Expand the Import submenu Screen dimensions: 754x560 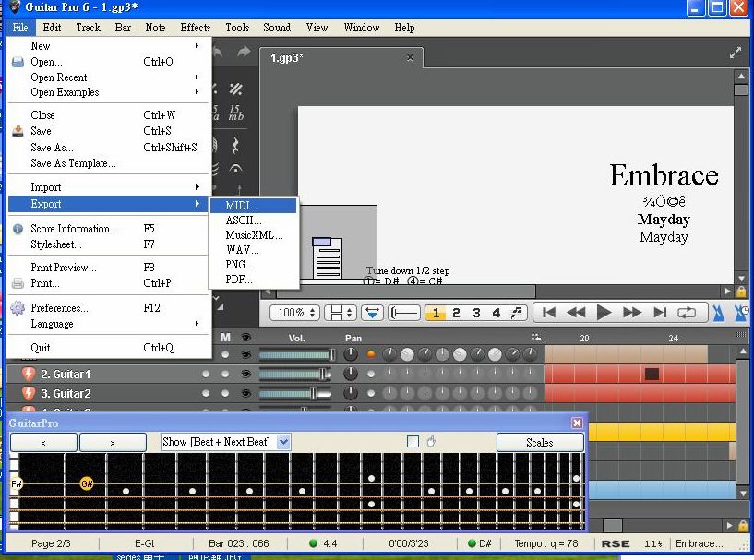(x=197, y=187)
